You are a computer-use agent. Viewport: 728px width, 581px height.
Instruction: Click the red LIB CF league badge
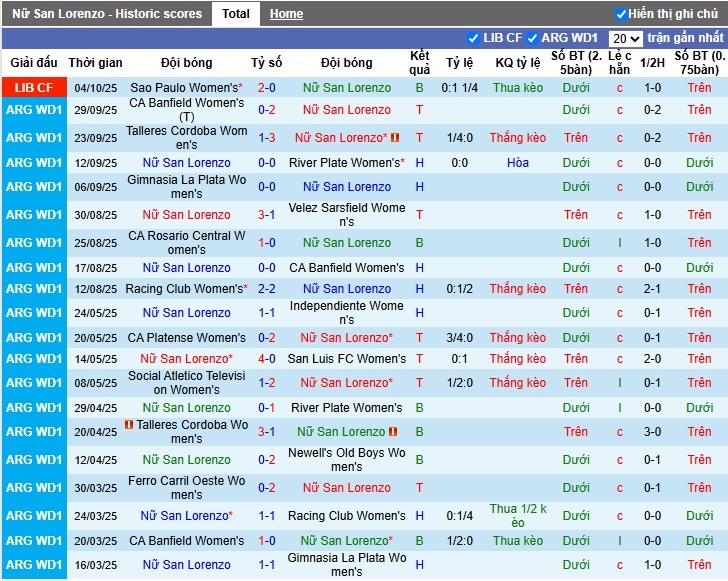tap(31, 88)
